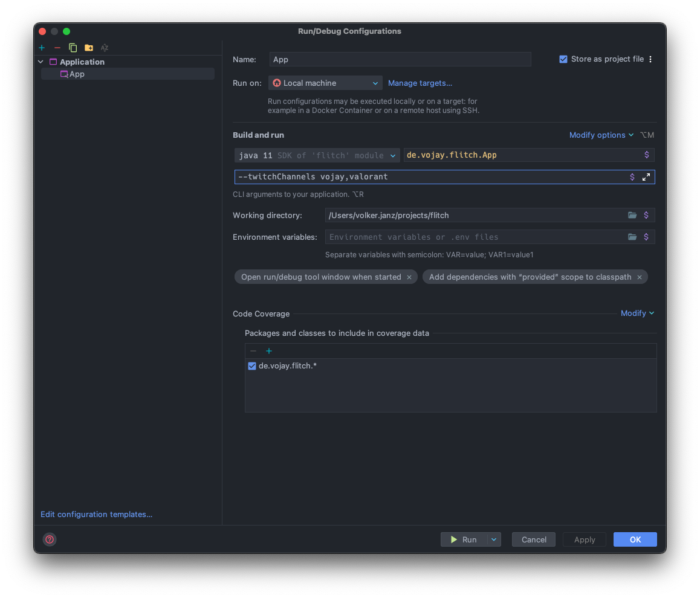
Task: Create a new folder for configurations
Action: pos(89,48)
